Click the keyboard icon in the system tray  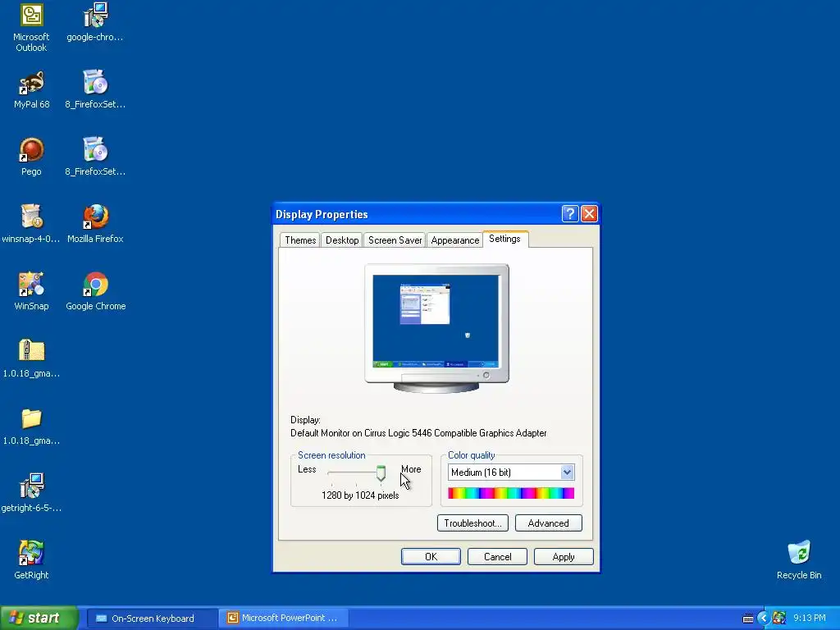click(748, 619)
